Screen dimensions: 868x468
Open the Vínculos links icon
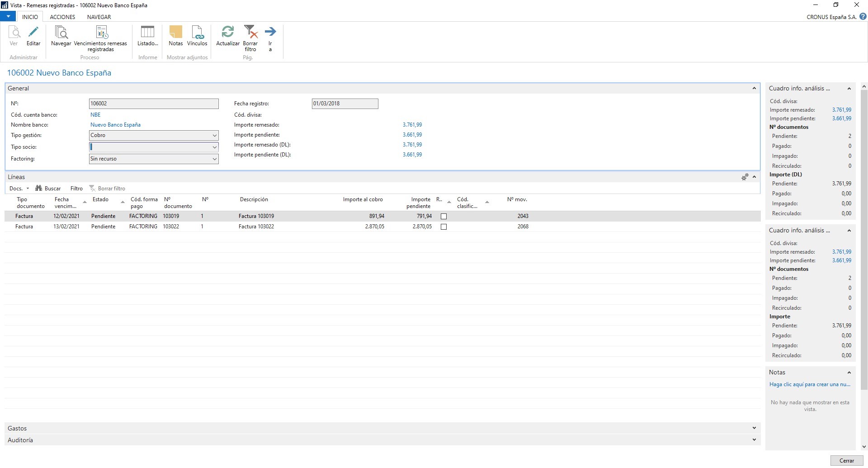coord(197,33)
